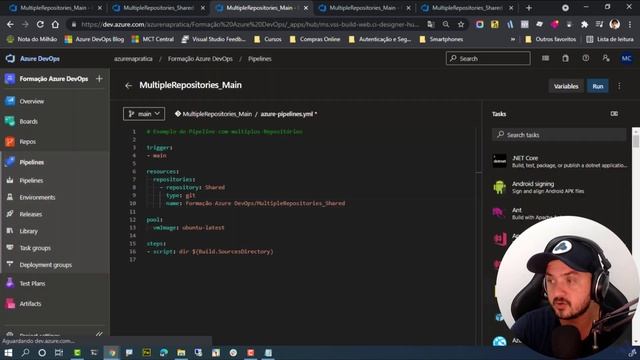Screen dimensions: 640x360
Task: Open the Azure DevOps Blog bookmark
Action: 94,39
